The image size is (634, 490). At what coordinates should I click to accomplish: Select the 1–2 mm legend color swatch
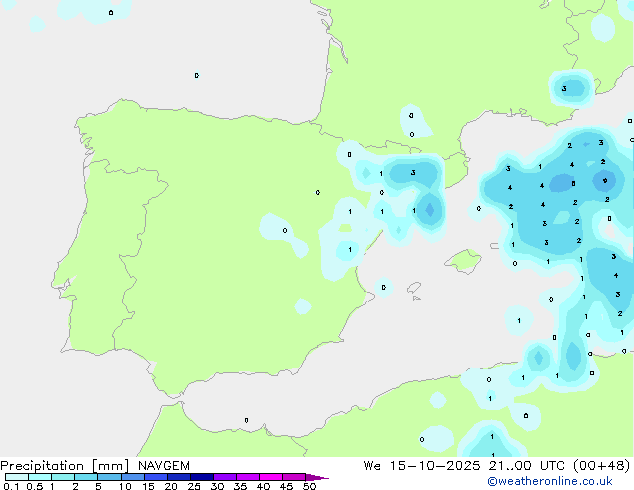[x=63, y=477]
